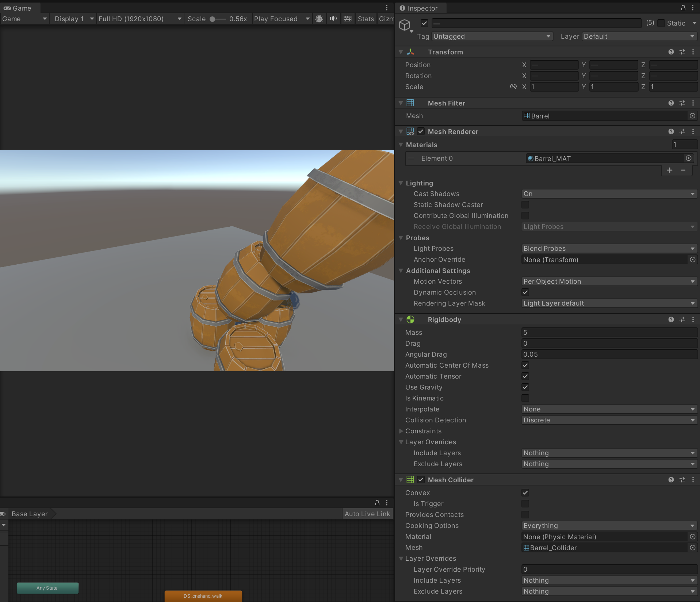Enable Contribute Global Illumination
This screenshot has width=700, height=602.
pos(525,216)
